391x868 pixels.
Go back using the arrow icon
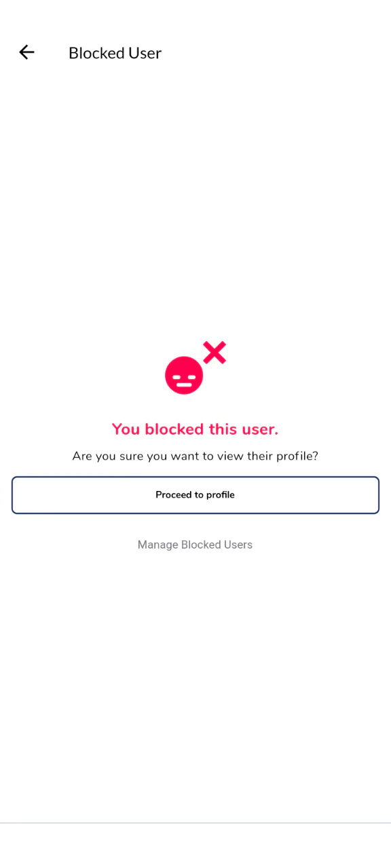coord(26,52)
